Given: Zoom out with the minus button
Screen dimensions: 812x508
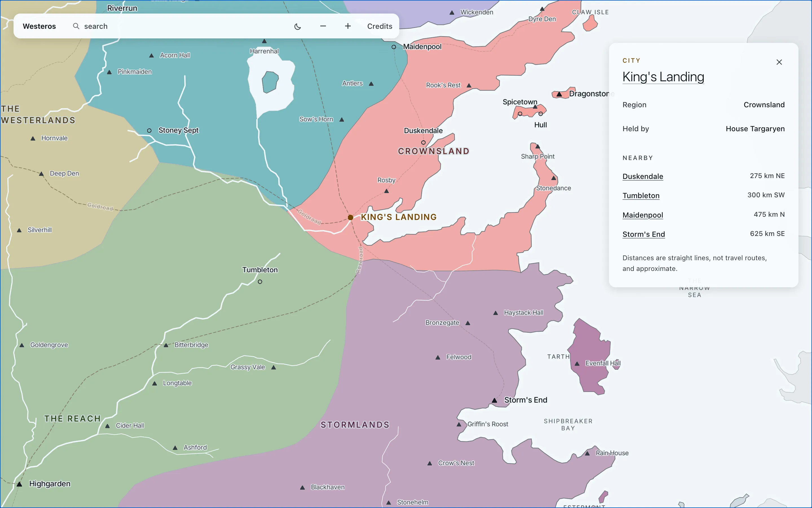Looking at the screenshot, I should pos(323,26).
